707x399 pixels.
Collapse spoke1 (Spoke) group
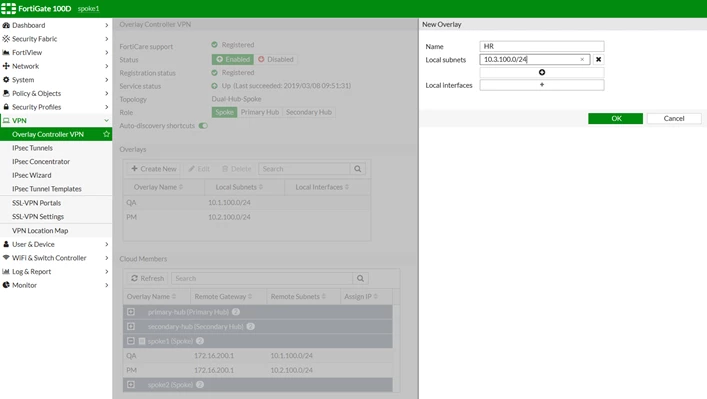pos(131,341)
